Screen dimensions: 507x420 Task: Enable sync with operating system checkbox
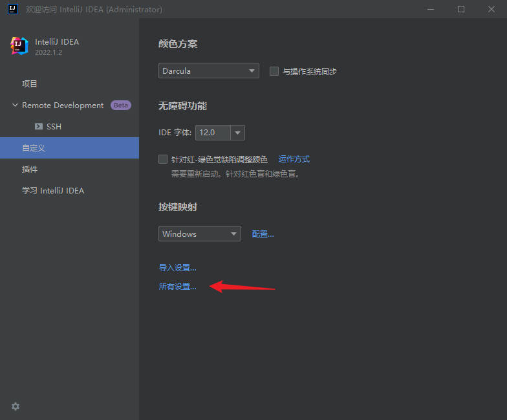(x=274, y=71)
